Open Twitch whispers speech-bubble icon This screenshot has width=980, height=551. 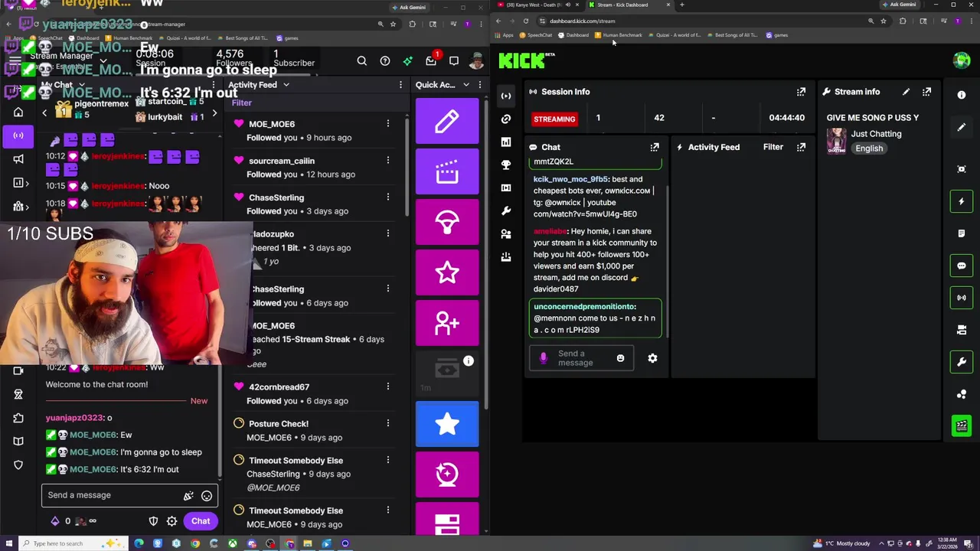pos(454,61)
